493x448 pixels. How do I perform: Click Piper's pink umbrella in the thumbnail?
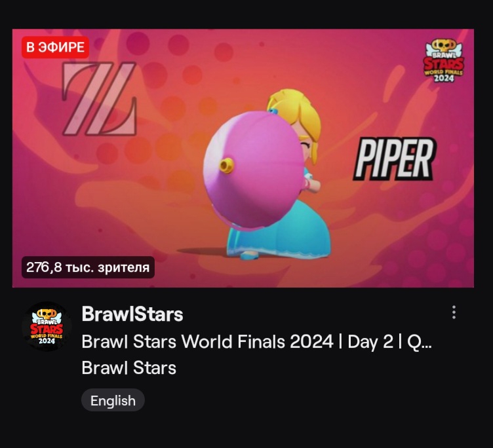[254, 170]
